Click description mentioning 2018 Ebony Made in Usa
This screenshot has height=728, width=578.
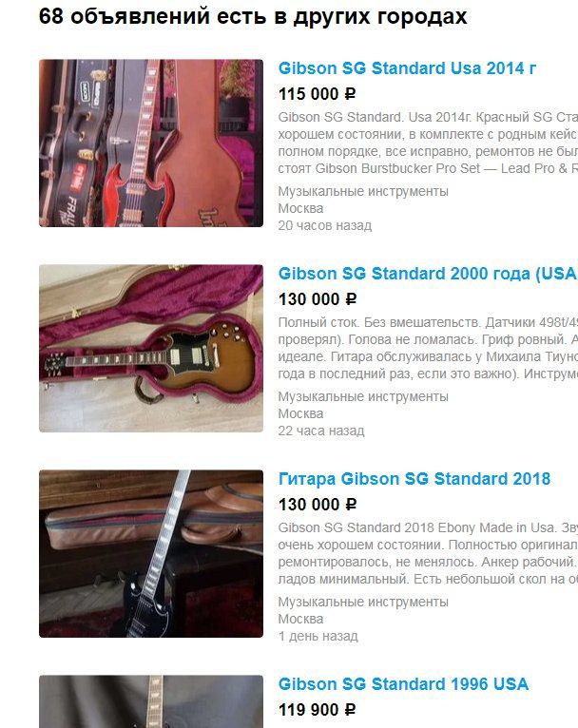click(428, 553)
